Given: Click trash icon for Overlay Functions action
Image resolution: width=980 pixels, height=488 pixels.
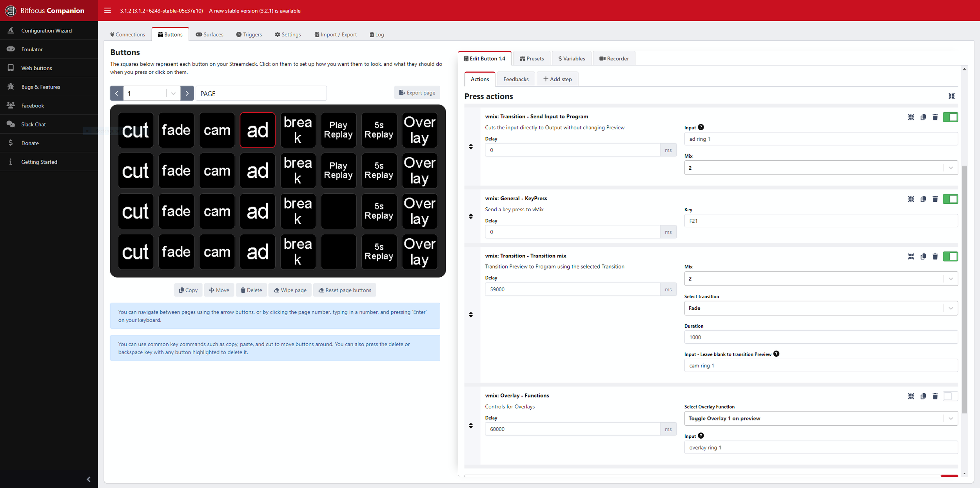Looking at the screenshot, I should [935, 396].
